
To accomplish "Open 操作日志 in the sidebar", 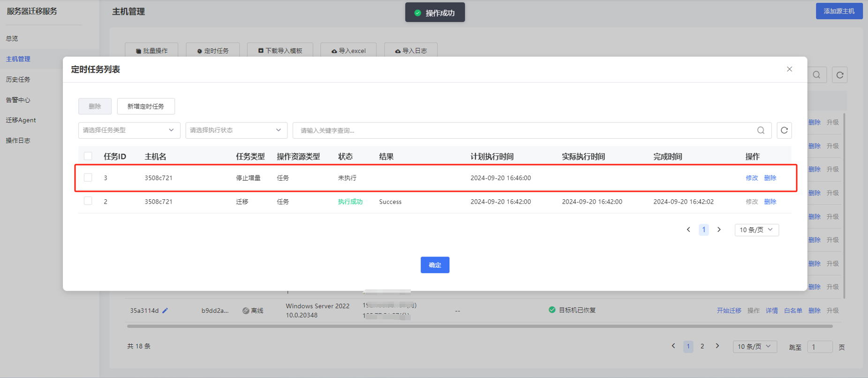I will point(18,140).
